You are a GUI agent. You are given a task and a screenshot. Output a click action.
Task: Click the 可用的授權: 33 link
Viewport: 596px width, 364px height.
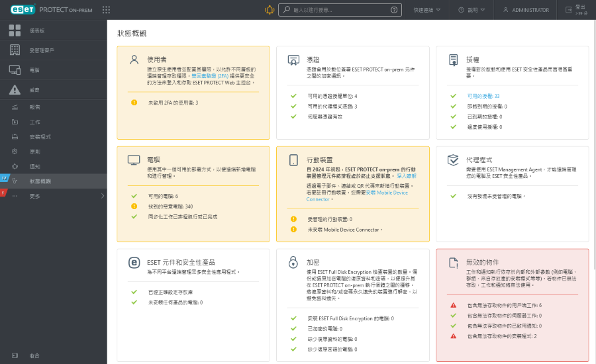click(483, 96)
